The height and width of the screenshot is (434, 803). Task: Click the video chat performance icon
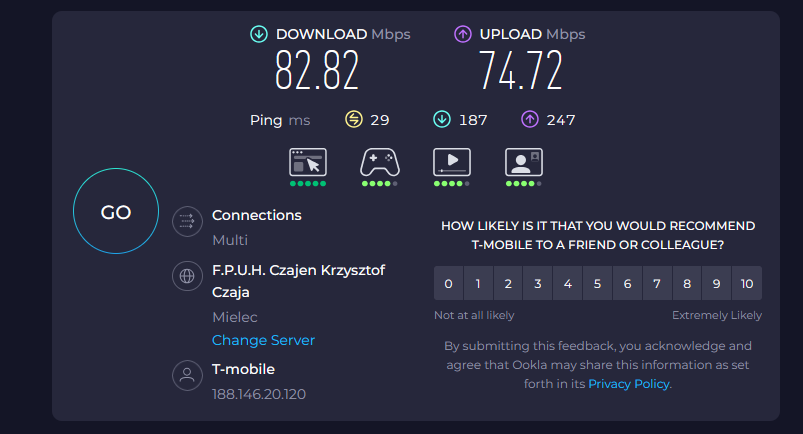pyautogui.click(x=523, y=162)
